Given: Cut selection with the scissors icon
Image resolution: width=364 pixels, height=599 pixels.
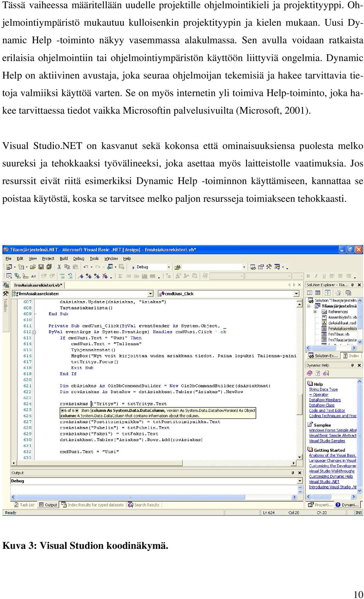Looking at the screenshot, I should [59, 267].
